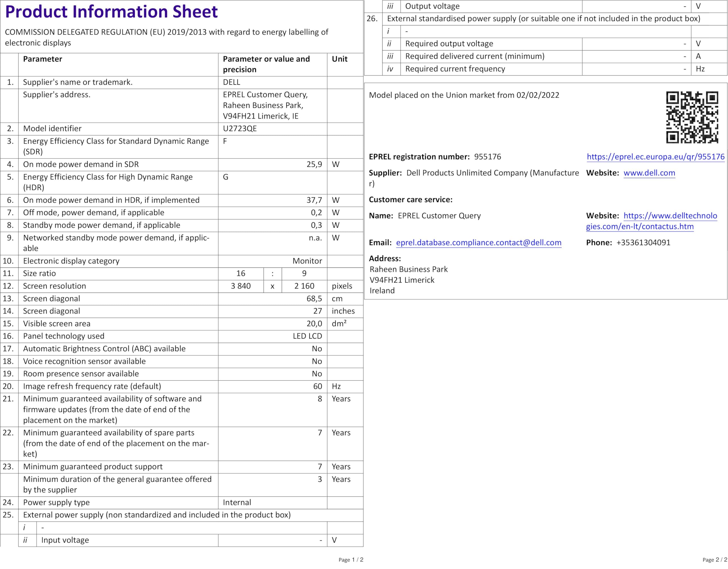This screenshot has width=728, height=569.
Task: Select the model identifier U2723QE
Action: click(240, 128)
